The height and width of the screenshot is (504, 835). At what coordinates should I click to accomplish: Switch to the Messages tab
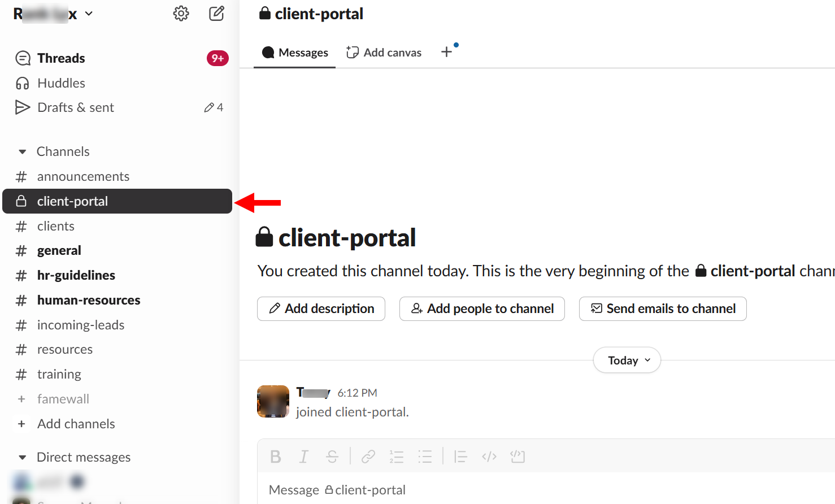click(x=295, y=53)
